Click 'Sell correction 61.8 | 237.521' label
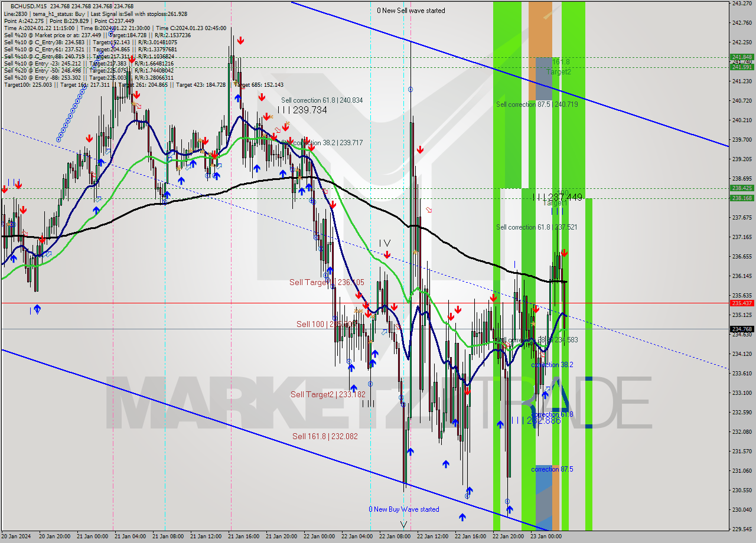This screenshot has height=543, width=756. 537,227
